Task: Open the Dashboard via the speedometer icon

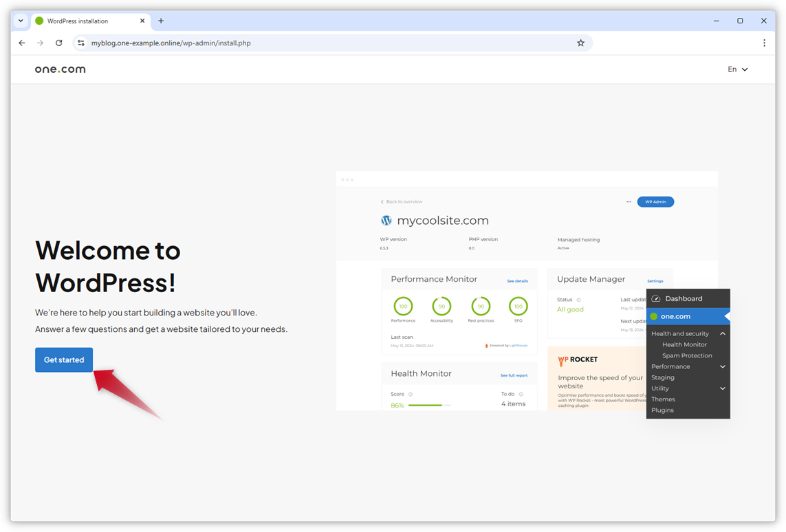Action: [656, 298]
